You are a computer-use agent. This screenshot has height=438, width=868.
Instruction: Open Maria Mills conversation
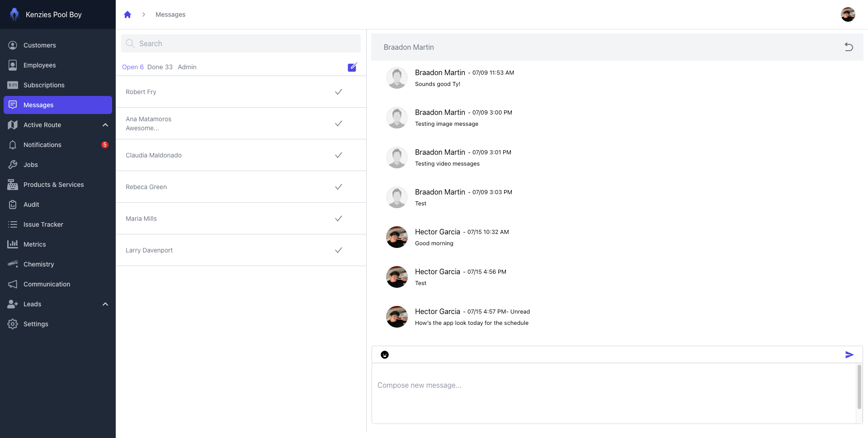click(141, 219)
